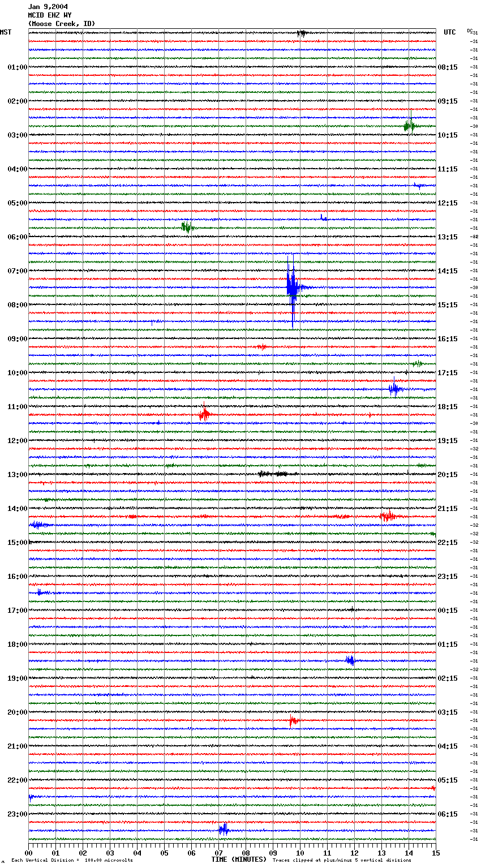Click the black event on the top trace
The height and width of the screenshot is (868, 481).
coord(302,33)
